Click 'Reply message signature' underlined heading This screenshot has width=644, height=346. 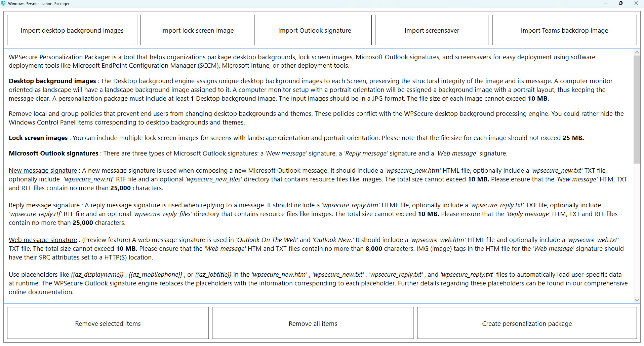click(x=44, y=205)
